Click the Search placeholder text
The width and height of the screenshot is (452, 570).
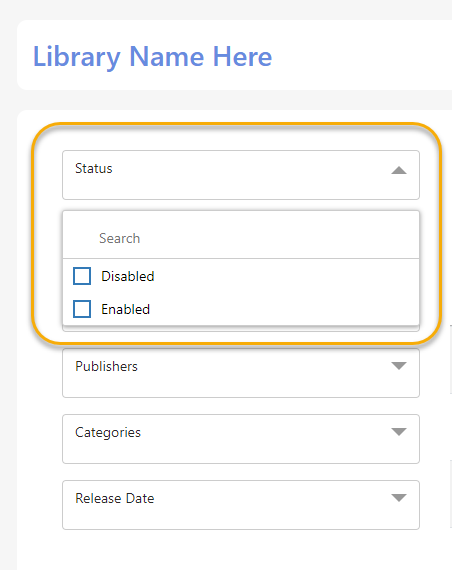coord(119,238)
